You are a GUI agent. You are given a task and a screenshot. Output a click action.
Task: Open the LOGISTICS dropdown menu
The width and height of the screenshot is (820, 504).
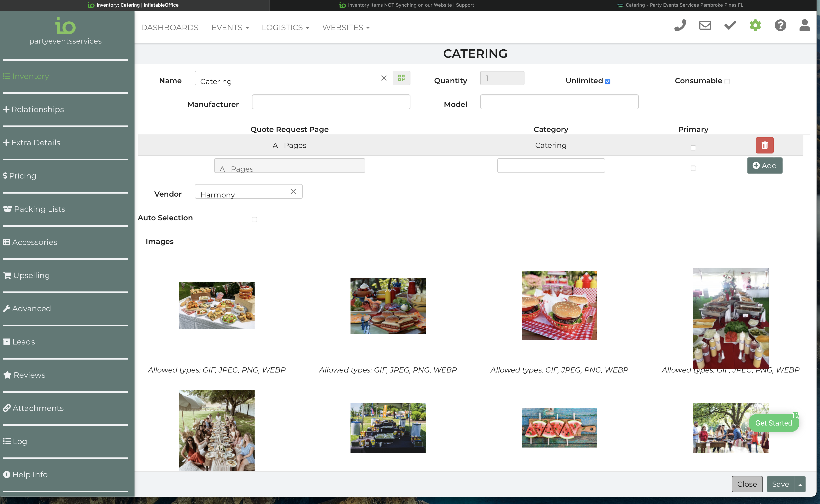[x=285, y=28]
